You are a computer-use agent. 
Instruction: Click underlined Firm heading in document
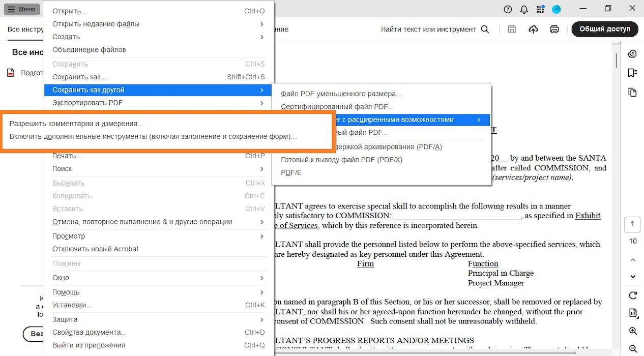pyautogui.click(x=365, y=264)
